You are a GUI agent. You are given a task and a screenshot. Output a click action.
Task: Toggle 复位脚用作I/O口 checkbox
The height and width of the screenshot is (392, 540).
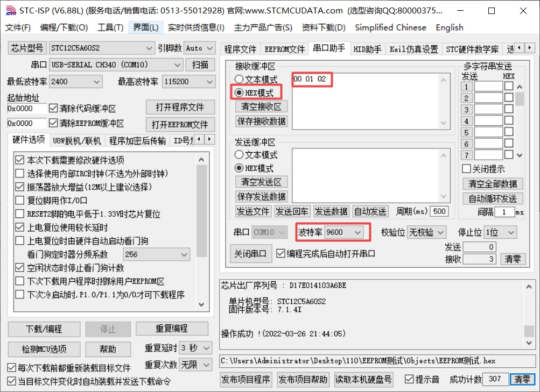52,200
